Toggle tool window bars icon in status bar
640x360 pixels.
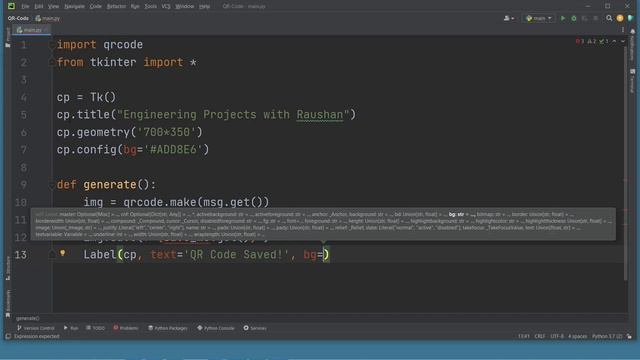click(x=8, y=336)
